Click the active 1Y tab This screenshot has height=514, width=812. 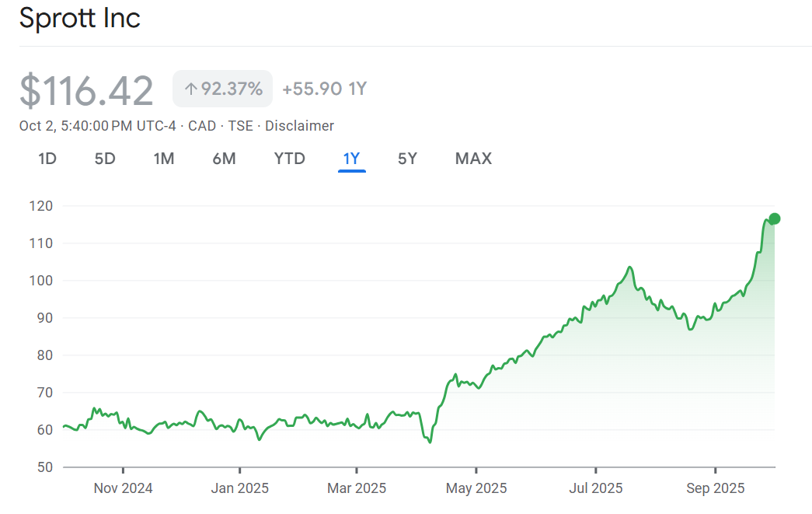tap(351, 159)
